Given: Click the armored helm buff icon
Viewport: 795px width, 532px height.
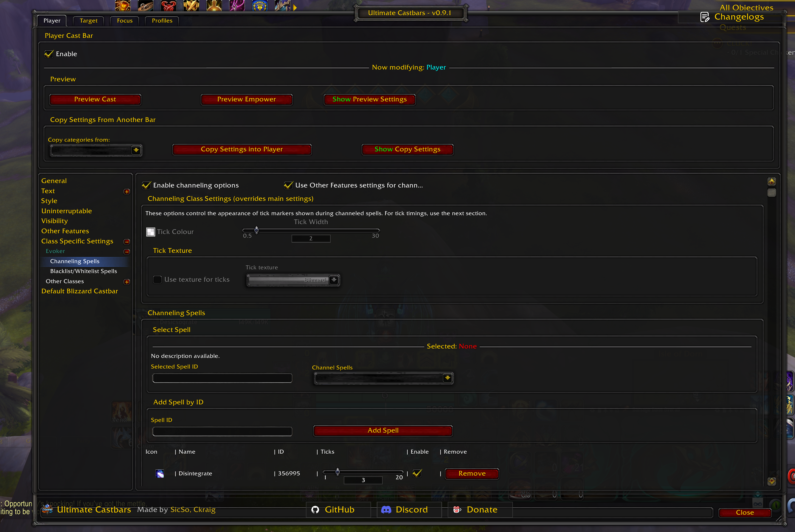Looking at the screenshot, I should coord(282,5).
